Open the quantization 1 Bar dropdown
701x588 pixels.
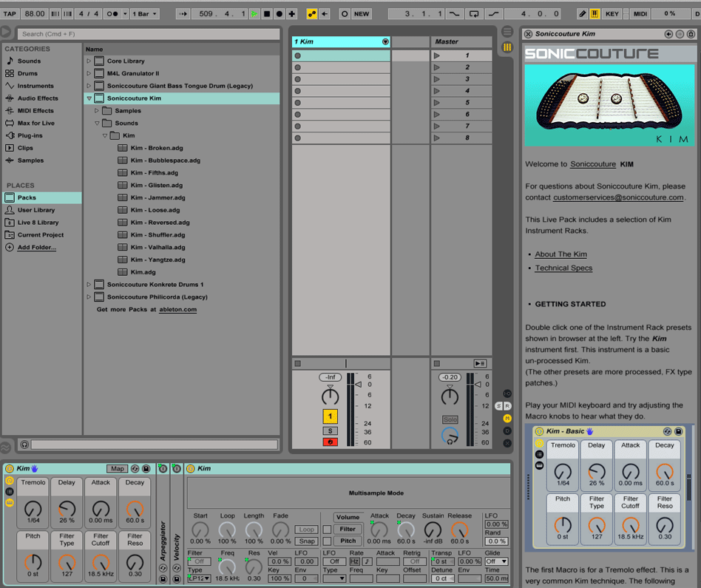pos(145,14)
